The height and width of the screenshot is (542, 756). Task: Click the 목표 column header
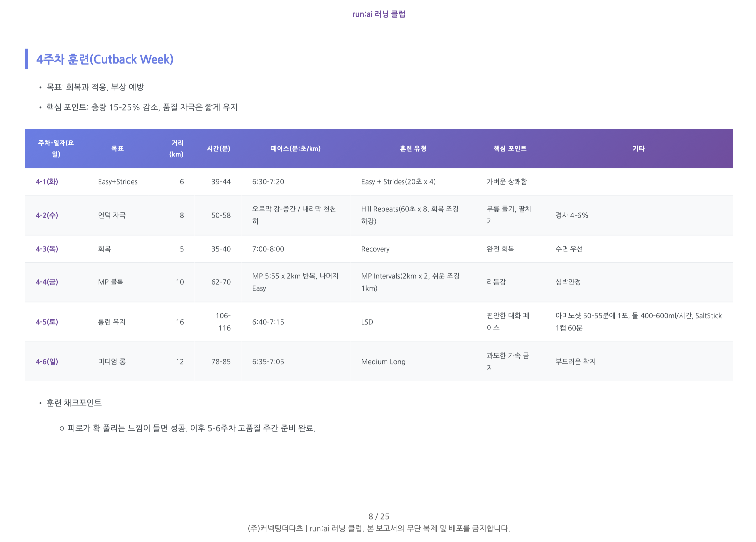117,149
